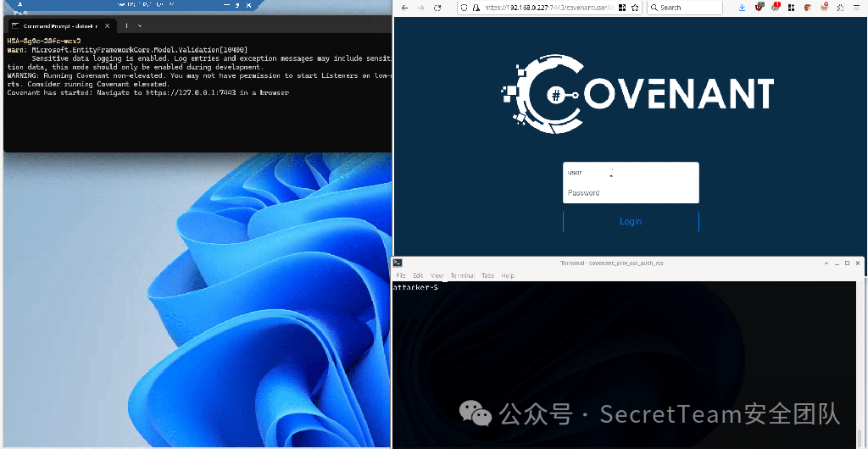868x449 pixels.
Task: Bookmark this page with the star
Action: coord(635,8)
